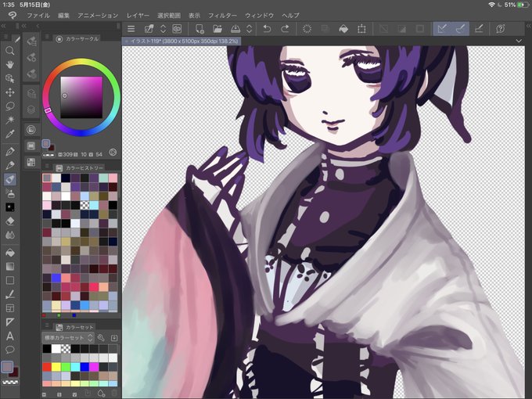Select the Airbrush tool

10,193
